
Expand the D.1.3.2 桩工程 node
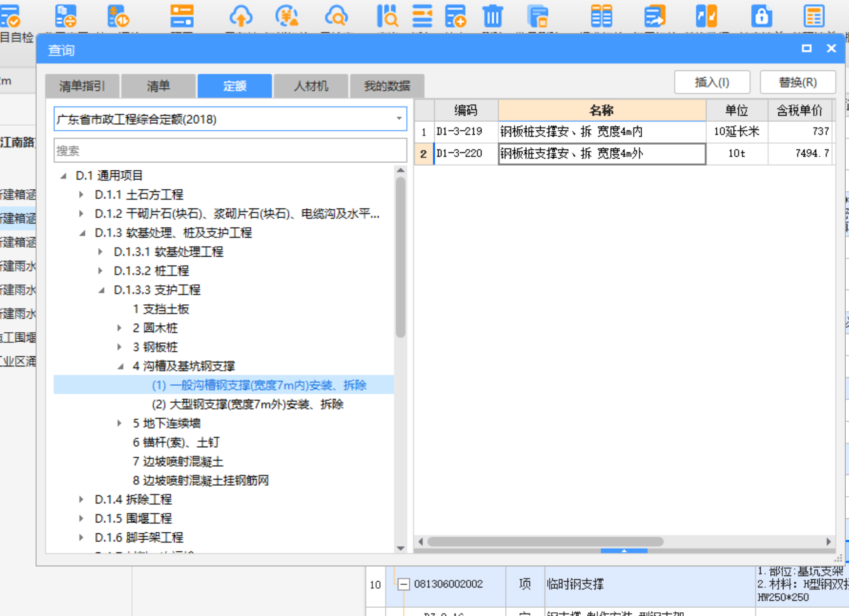coord(100,271)
